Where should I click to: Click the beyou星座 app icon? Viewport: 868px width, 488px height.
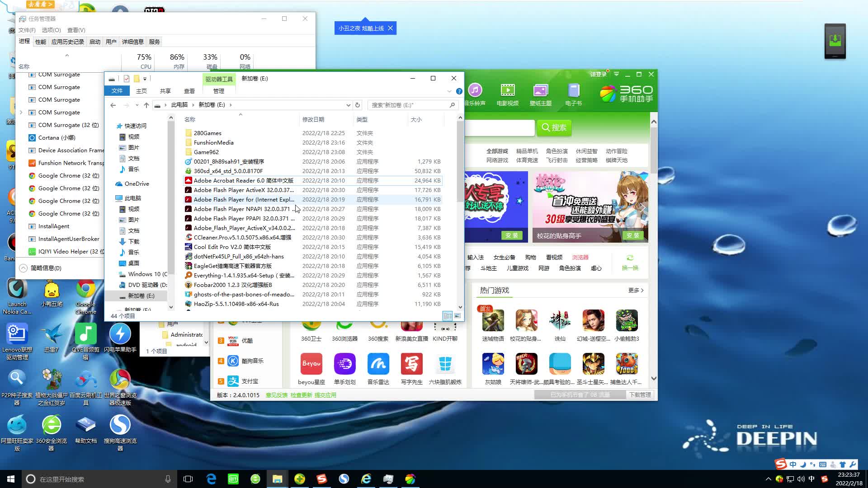coord(311,364)
